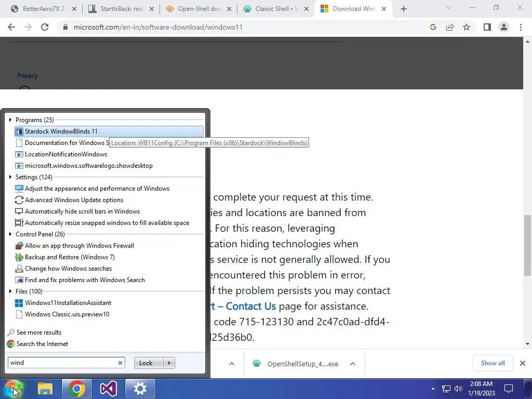Image resolution: width=532 pixels, height=399 pixels.
Task: Close the Open-Shell download tab
Action: pos(229,9)
